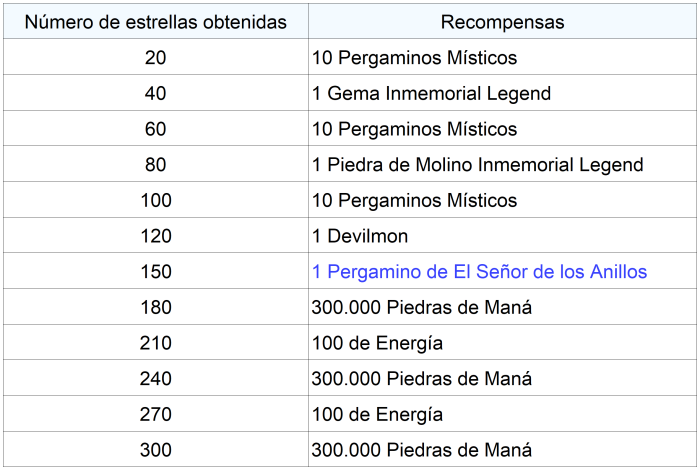The image size is (700, 470).
Task: Click the '100 de Energía' reward for 210 stars
Action: (x=377, y=343)
